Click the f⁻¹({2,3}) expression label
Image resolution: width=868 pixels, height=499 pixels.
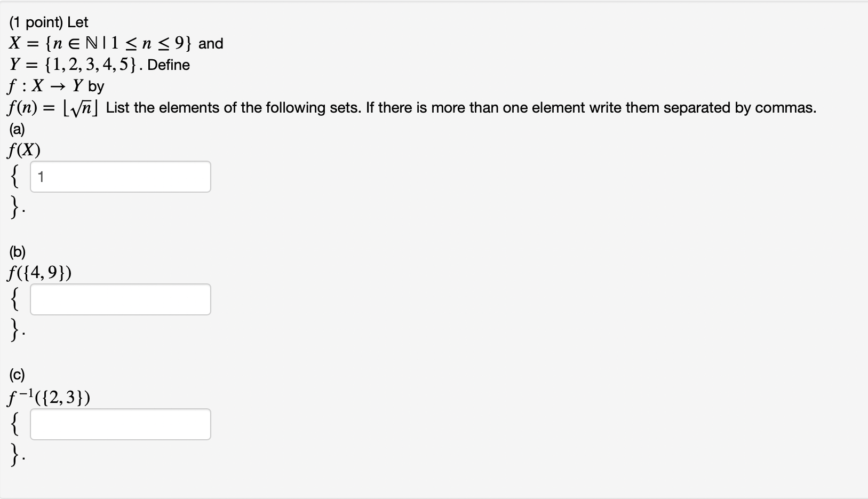click(x=48, y=397)
